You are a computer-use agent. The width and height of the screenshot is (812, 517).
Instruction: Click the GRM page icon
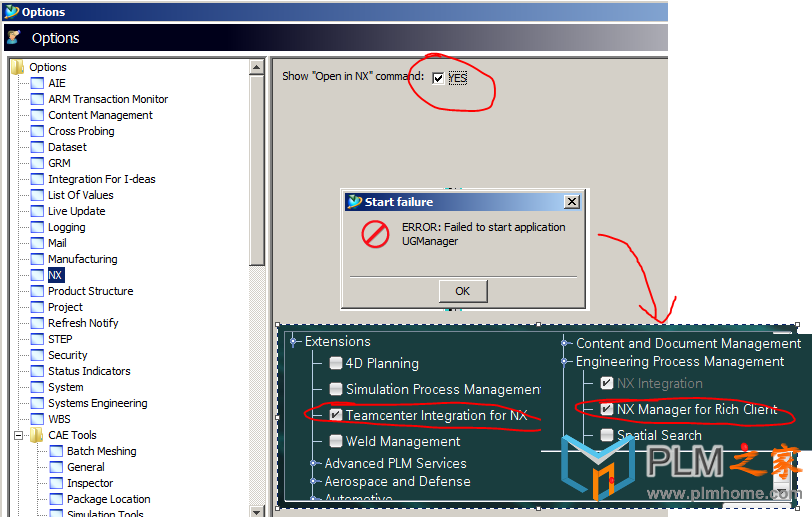pos(37,163)
